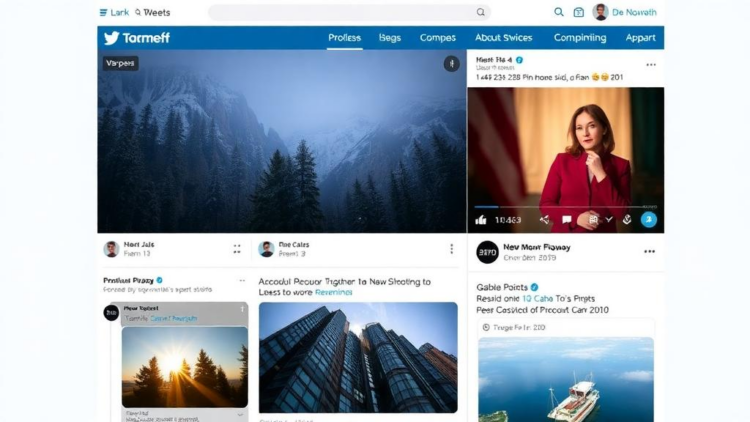Click the verified badge on the top right post
This screenshot has width=750, height=422.
[519, 60]
